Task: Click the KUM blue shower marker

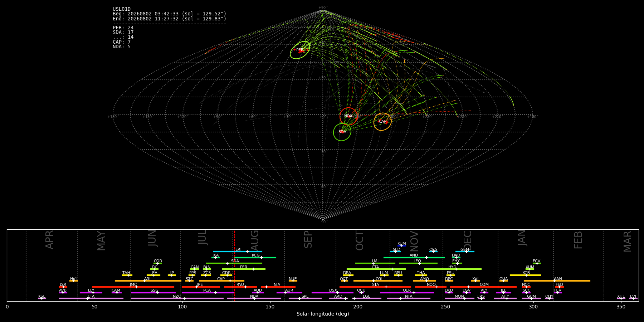Action: [402, 246]
